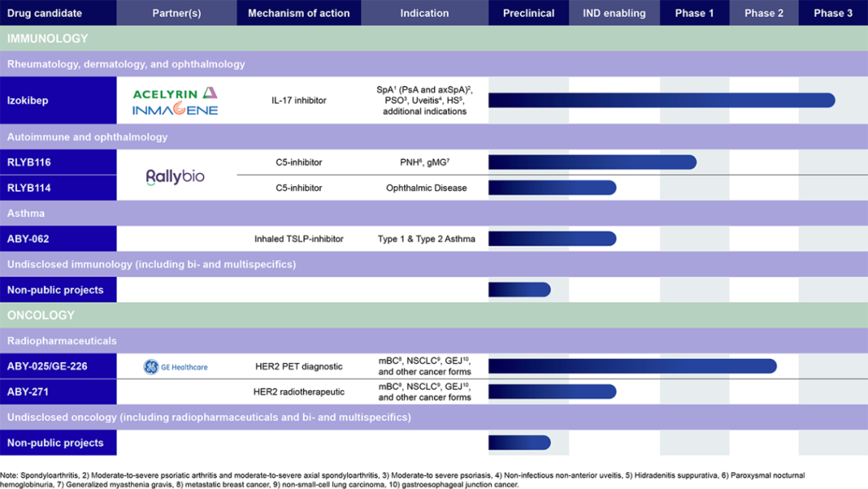Viewport: 868px width, 489px height.
Task: Select the ABY-062 candidate row label
Action: (58, 238)
